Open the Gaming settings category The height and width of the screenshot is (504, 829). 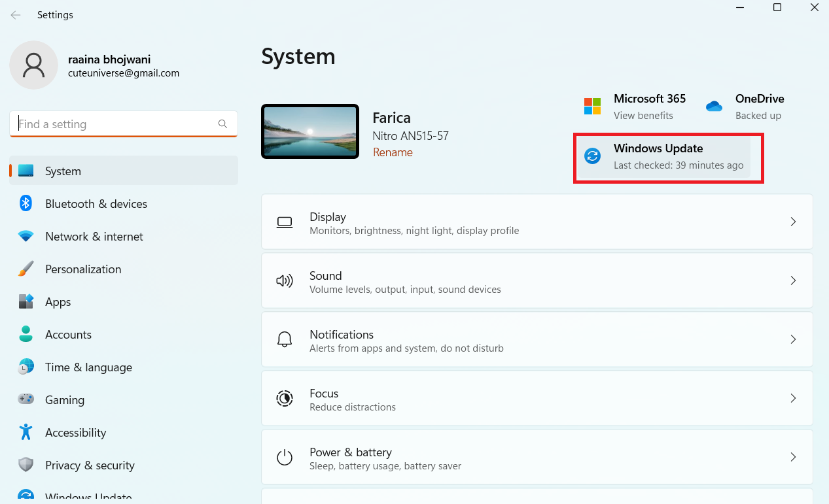65,400
